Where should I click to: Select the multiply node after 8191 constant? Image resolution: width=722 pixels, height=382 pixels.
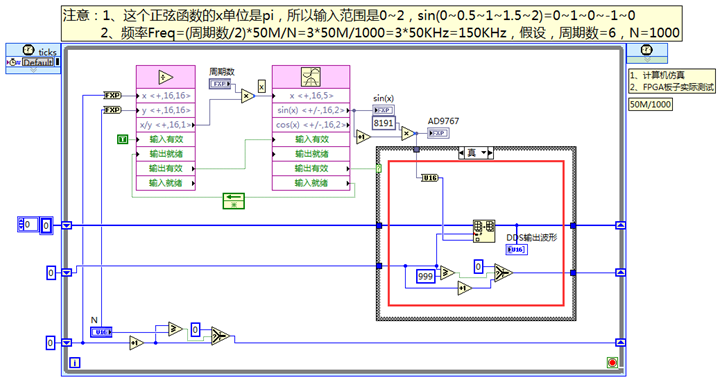pyautogui.click(x=408, y=133)
